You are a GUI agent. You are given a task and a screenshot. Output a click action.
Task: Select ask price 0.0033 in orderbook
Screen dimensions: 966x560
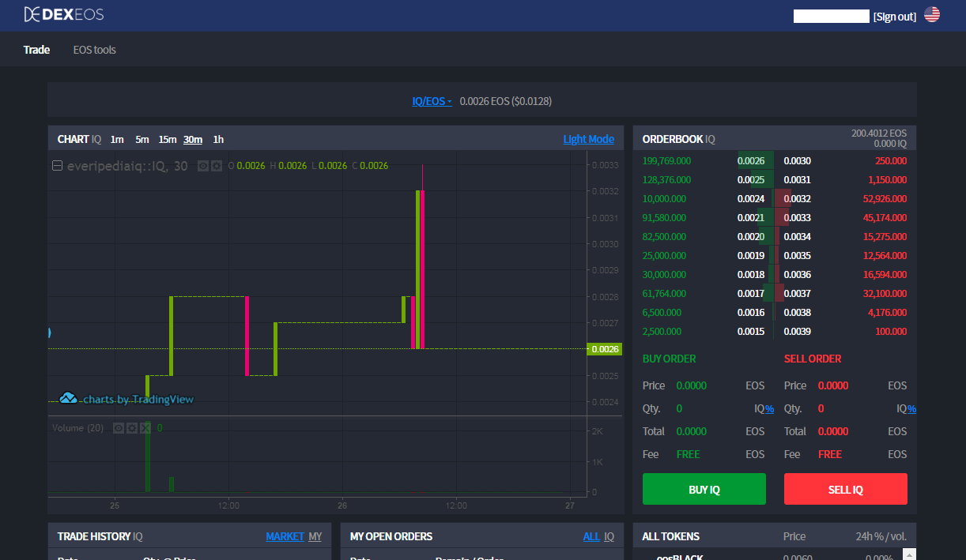[798, 218]
